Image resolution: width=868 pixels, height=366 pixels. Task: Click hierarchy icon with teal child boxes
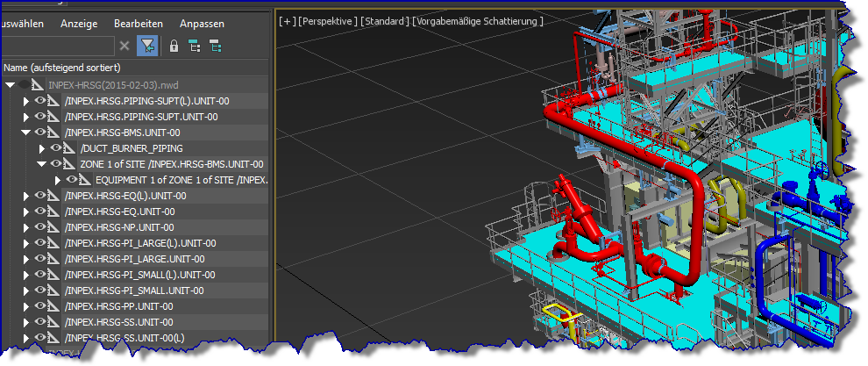pos(216,46)
